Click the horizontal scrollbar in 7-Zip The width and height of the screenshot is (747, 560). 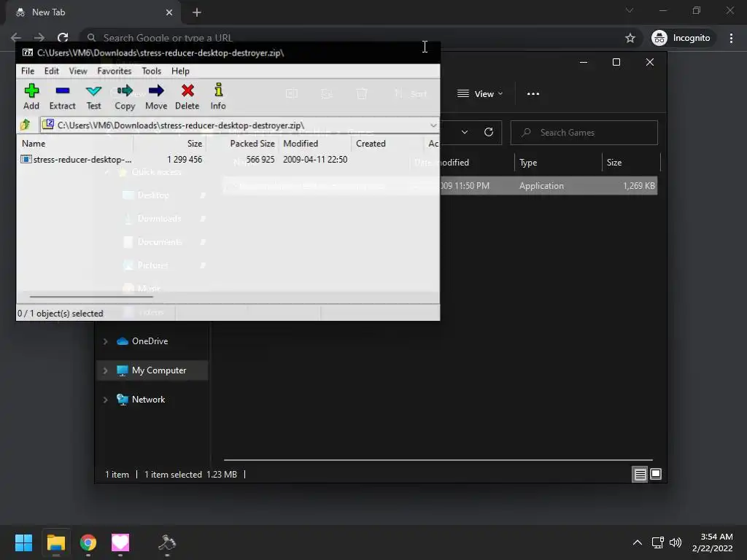(91, 297)
